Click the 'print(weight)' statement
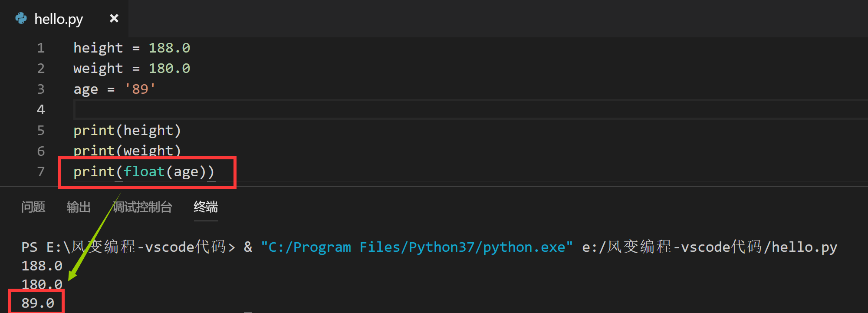This screenshot has width=868, height=313. (127, 151)
